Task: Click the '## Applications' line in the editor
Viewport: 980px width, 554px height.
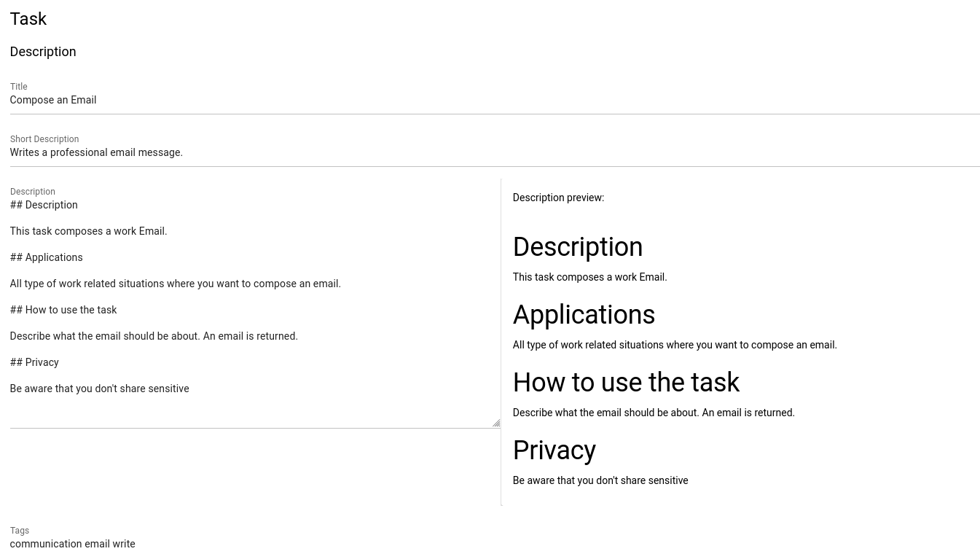Action: pos(46,258)
